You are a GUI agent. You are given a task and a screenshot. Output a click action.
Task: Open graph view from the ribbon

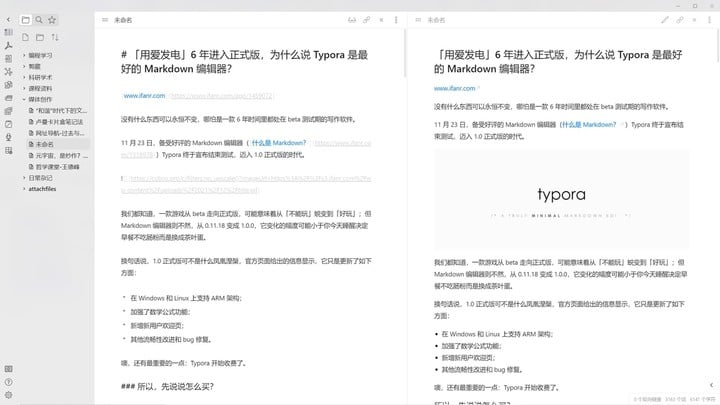coord(8,72)
